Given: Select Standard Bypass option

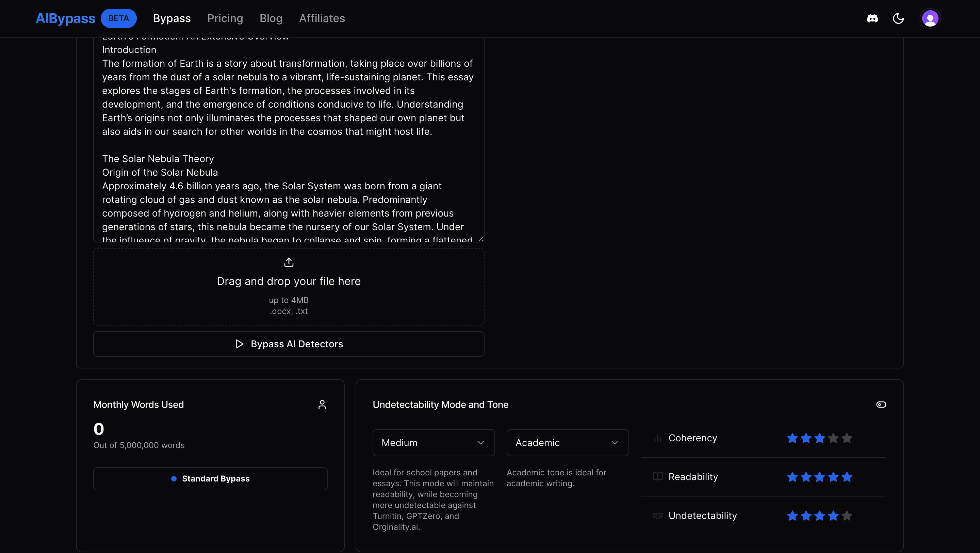Looking at the screenshot, I should [x=210, y=478].
